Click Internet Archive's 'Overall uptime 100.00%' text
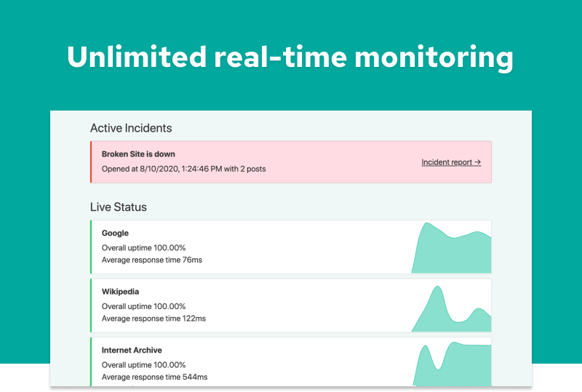Screen dimensions: 582x392 (143, 365)
